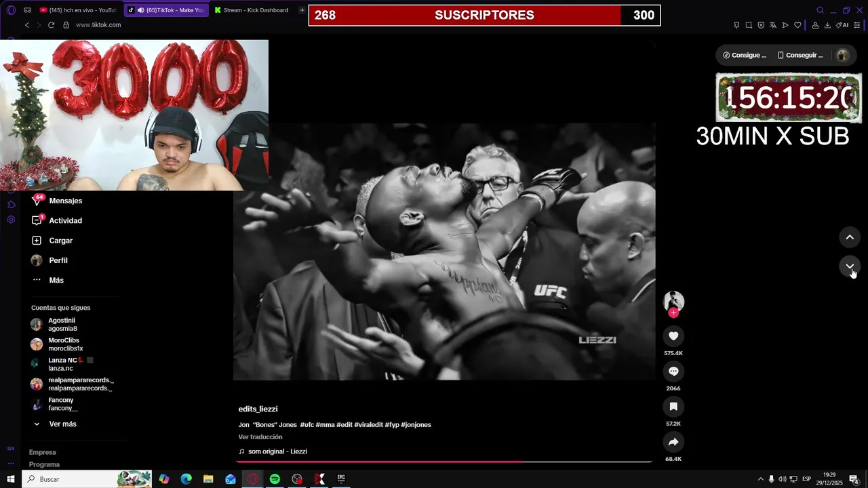This screenshot has width=868, height=488.
Task: Seek the video progress bar
Action: tap(445, 462)
